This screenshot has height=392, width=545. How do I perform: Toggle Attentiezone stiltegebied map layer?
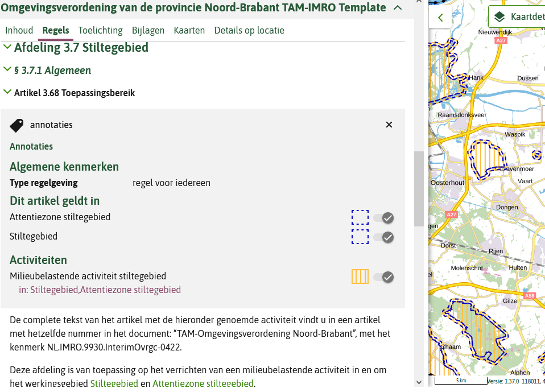pos(384,218)
